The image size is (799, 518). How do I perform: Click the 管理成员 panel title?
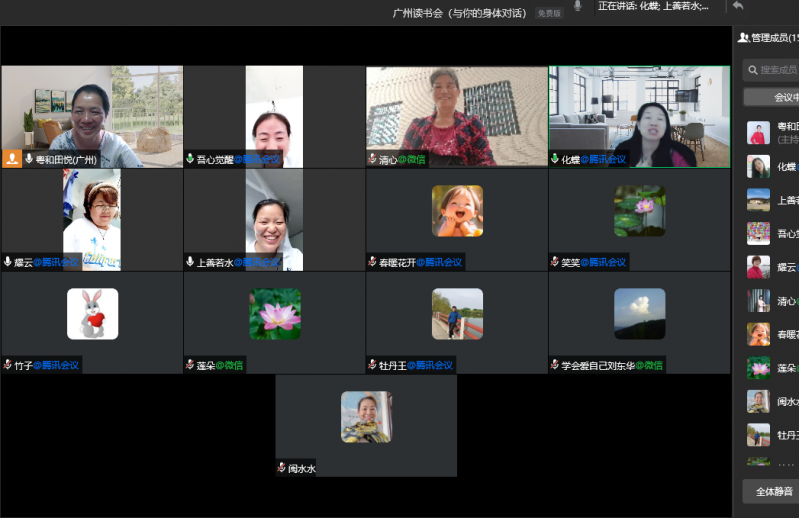point(774,38)
